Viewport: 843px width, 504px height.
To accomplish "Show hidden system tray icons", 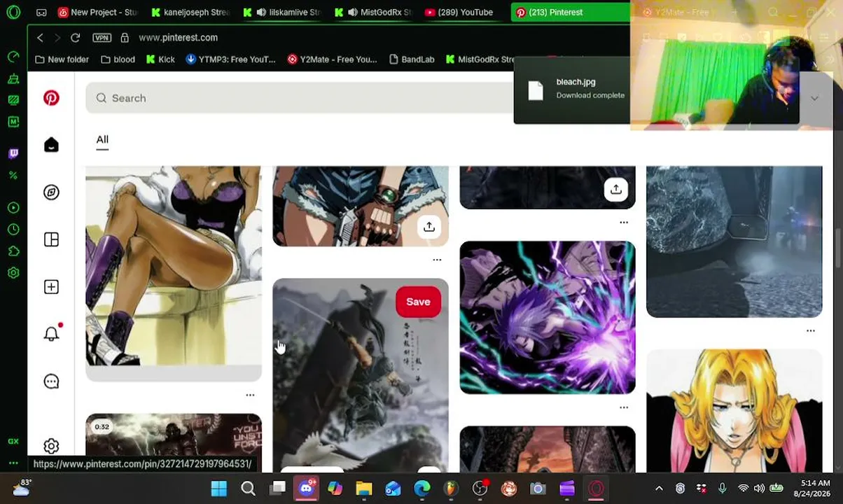I will [659, 488].
